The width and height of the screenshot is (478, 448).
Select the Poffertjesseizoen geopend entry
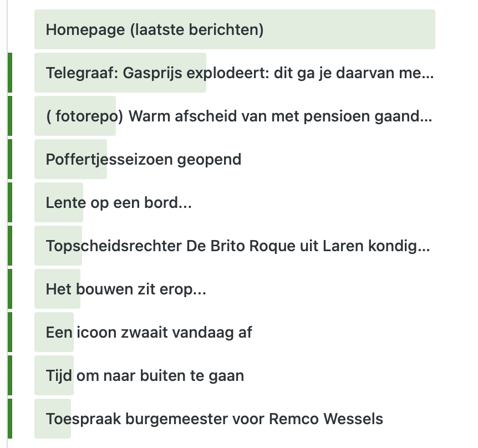pyautogui.click(x=144, y=160)
